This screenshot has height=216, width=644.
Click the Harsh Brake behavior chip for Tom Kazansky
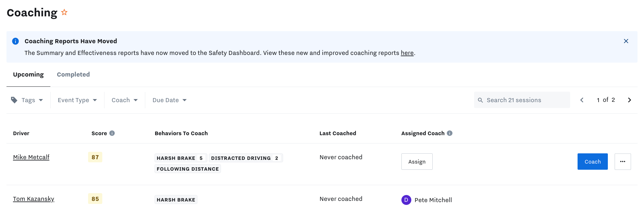coord(176,199)
